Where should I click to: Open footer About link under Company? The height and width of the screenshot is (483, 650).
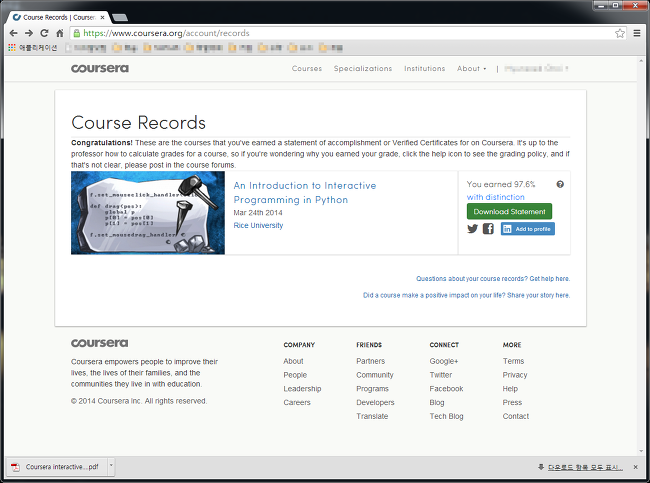coord(293,361)
